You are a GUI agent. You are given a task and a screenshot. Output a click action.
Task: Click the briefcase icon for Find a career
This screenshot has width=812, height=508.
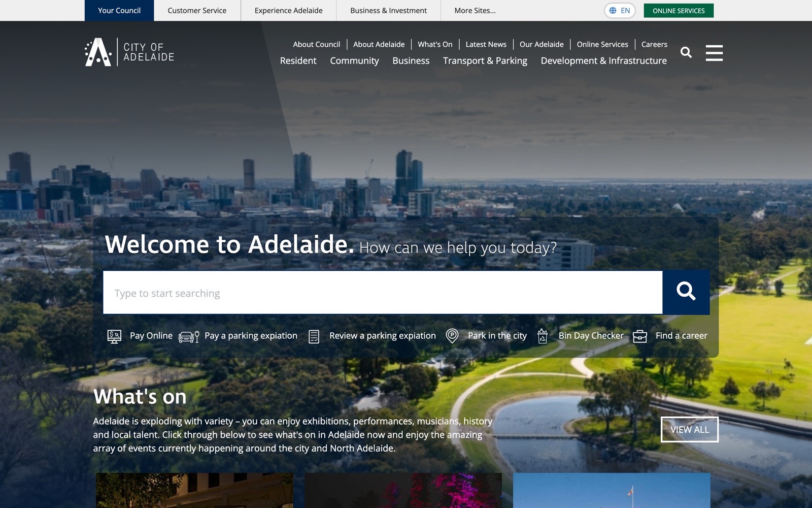coord(640,336)
